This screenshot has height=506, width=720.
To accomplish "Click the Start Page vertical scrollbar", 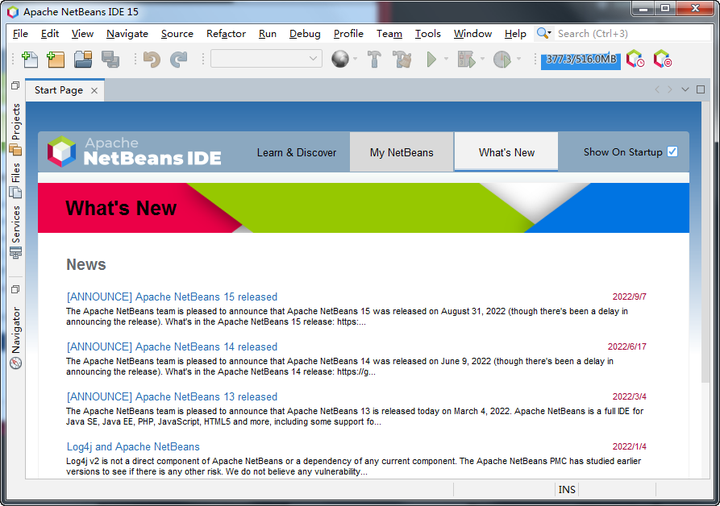I will [x=705, y=242].
